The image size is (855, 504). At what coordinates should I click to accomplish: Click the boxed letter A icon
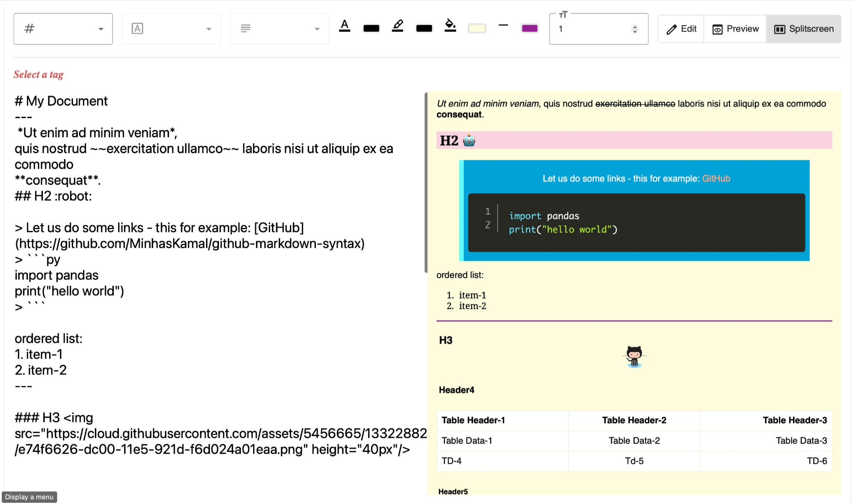(x=137, y=28)
